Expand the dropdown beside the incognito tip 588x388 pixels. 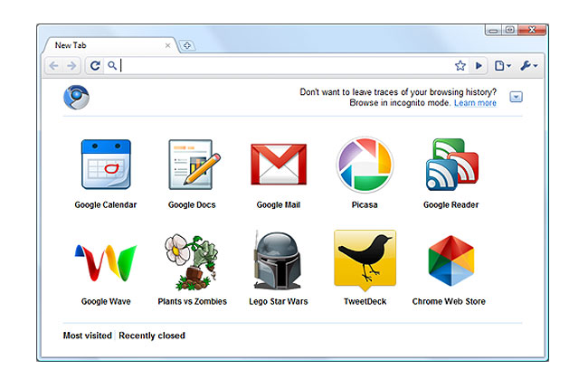click(516, 97)
